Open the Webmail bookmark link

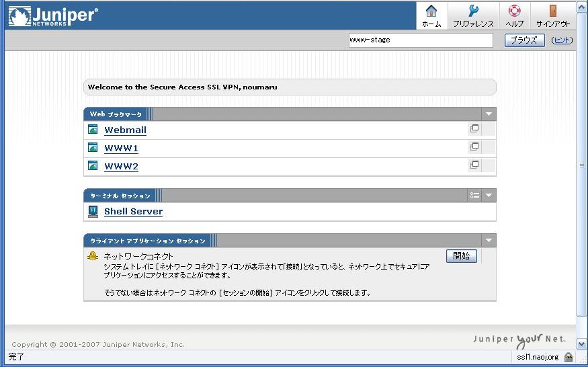click(125, 130)
